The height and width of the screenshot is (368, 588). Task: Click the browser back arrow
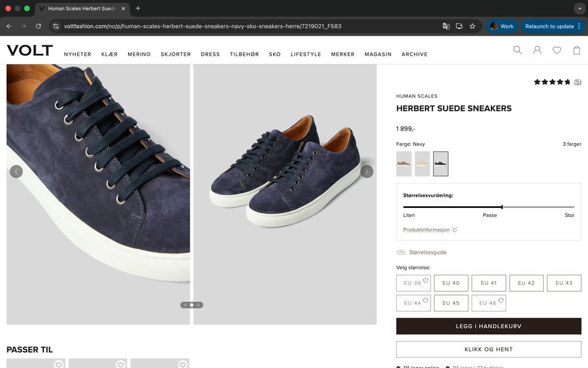[9, 26]
